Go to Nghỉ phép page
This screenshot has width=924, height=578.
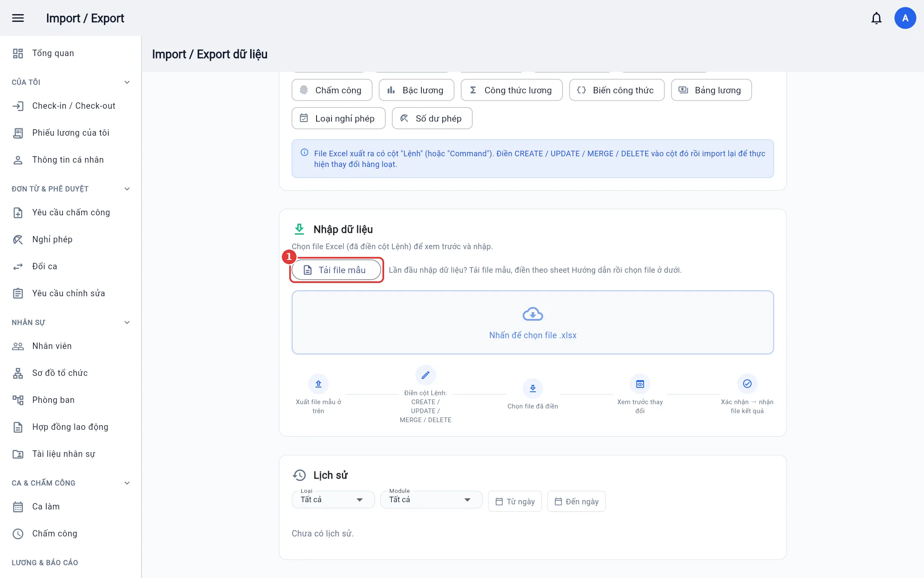point(71,239)
